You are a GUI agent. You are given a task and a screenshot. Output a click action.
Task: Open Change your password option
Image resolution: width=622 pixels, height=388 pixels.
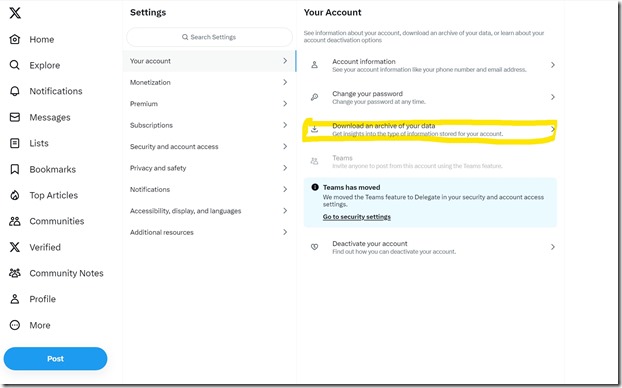[x=430, y=97]
